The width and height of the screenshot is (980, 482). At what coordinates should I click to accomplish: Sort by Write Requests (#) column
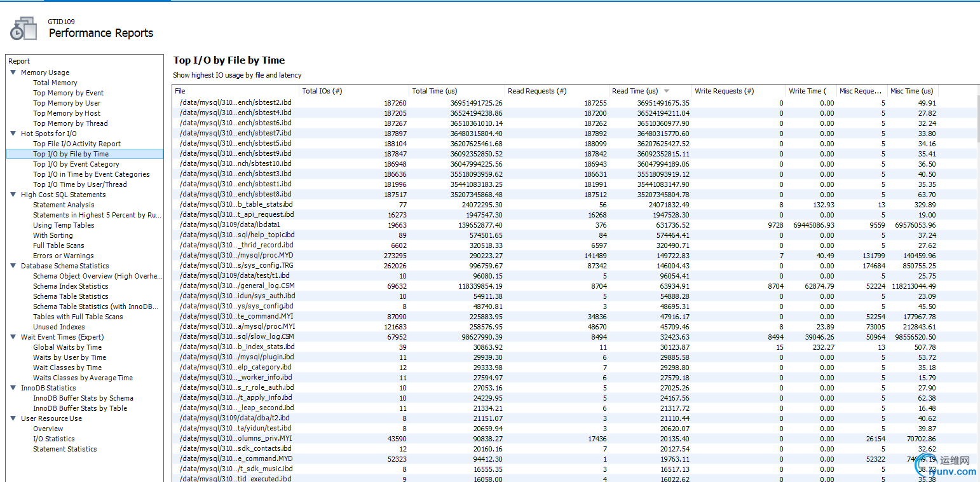tap(738, 91)
